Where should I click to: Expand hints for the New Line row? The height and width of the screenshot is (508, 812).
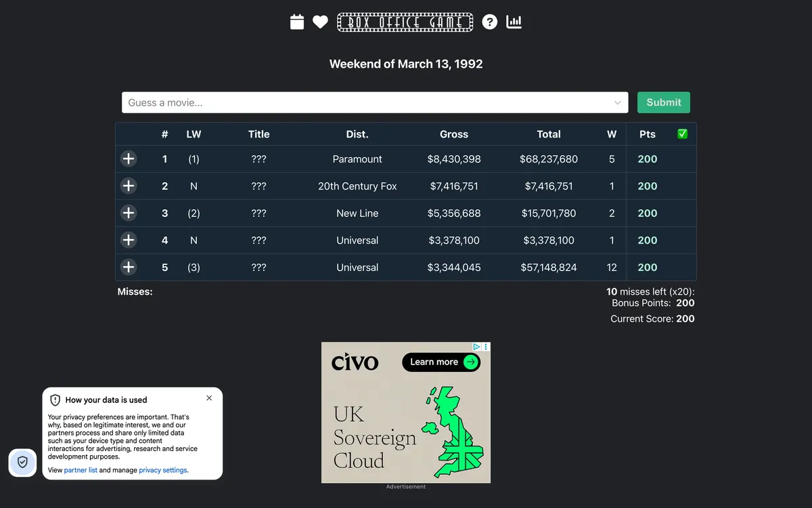point(129,213)
